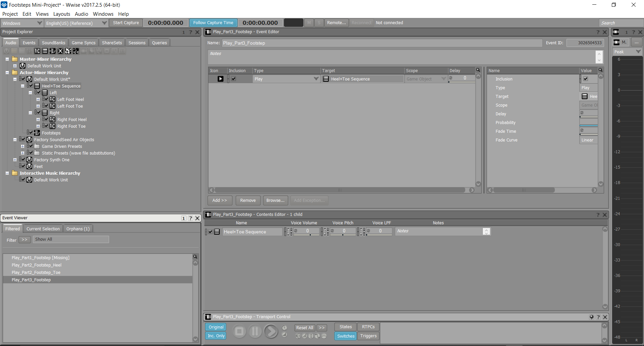Switch to the SoundBanks tab
The height and width of the screenshot is (346, 644).
click(54, 43)
